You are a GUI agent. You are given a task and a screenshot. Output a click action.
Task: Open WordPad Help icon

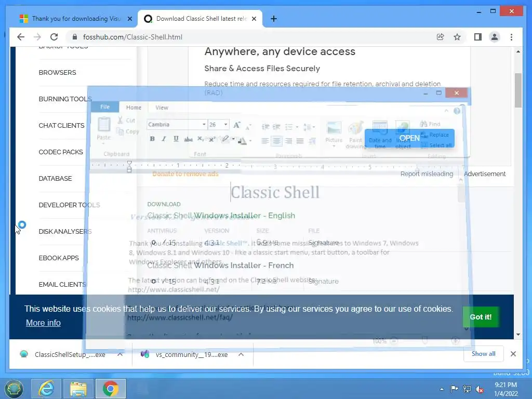[457, 111]
